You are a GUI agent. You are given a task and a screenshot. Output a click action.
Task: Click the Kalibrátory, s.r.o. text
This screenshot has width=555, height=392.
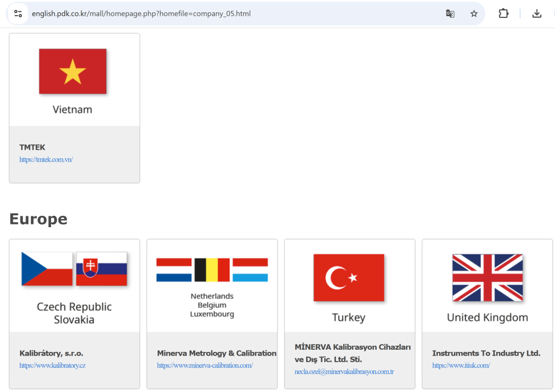click(x=51, y=353)
